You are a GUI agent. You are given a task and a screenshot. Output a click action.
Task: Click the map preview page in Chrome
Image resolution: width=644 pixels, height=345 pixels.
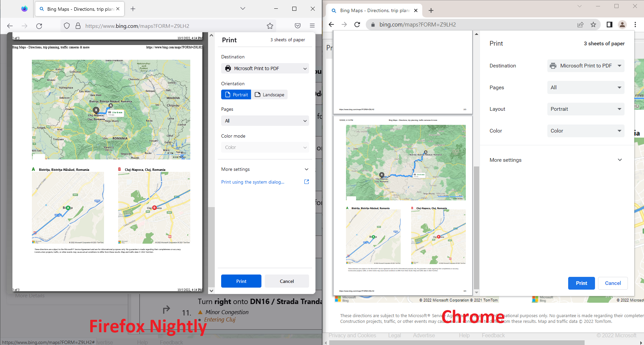click(x=405, y=205)
